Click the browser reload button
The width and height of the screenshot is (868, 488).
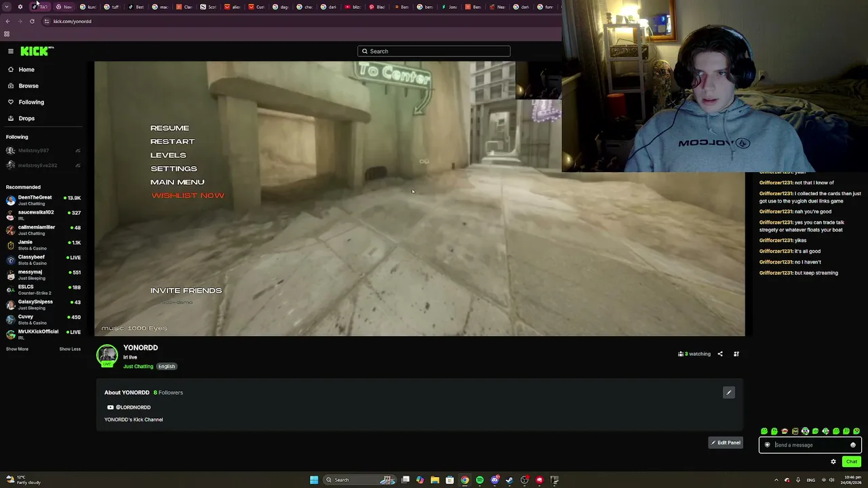32,21
